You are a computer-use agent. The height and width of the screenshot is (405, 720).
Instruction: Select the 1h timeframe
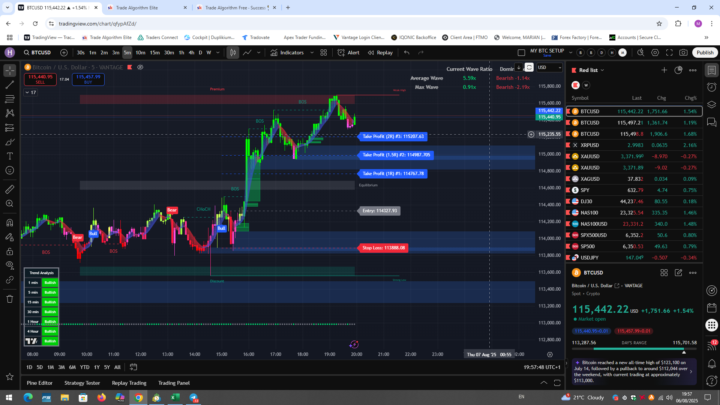tap(182, 53)
